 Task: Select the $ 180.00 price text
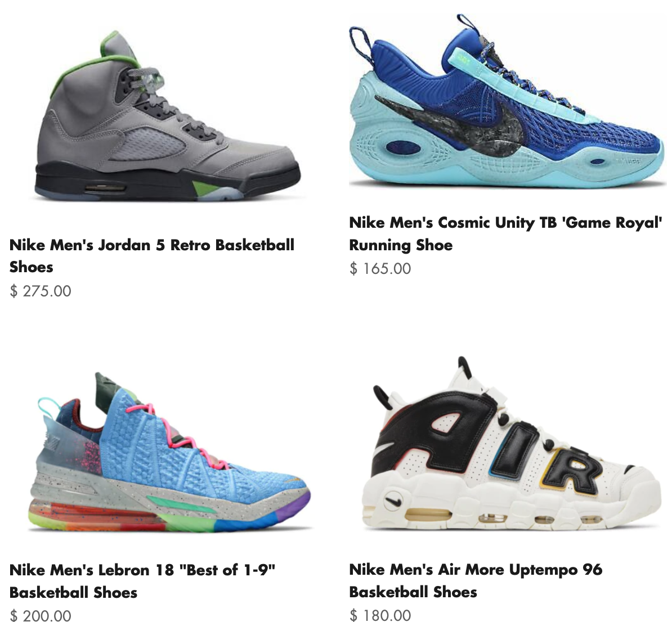380,615
